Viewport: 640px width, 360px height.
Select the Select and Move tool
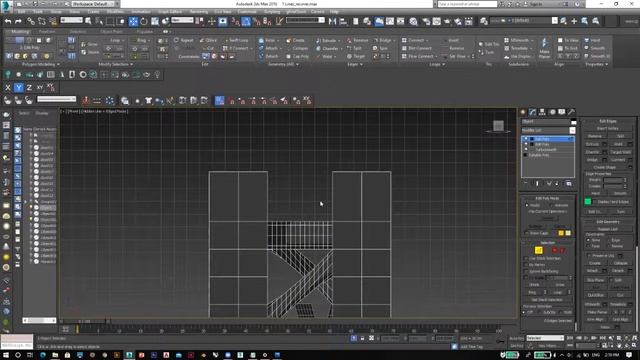click(x=133, y=21)
